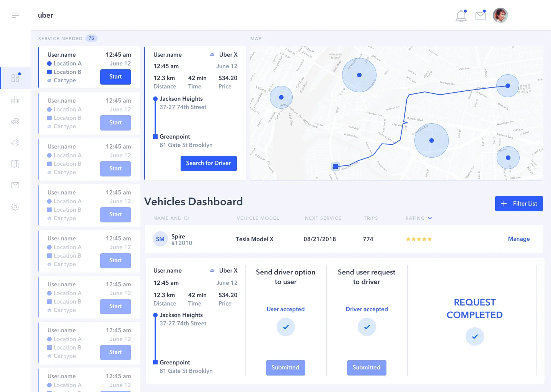Click the route start point circle near Broadway
The height and width of the screenshot is (392, 551).
coord(508,86)
